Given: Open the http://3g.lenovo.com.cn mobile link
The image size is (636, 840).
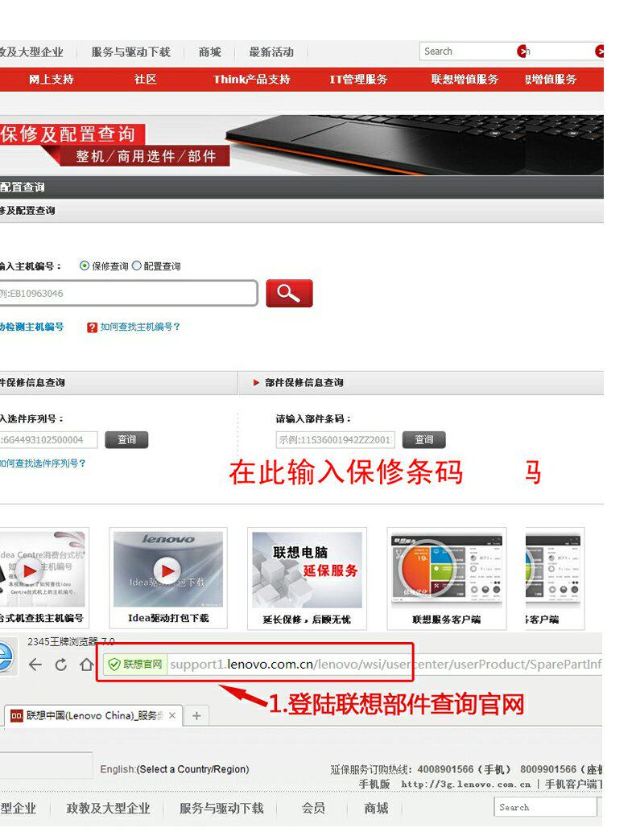Looking at the screenshot, I should (465, 784).
